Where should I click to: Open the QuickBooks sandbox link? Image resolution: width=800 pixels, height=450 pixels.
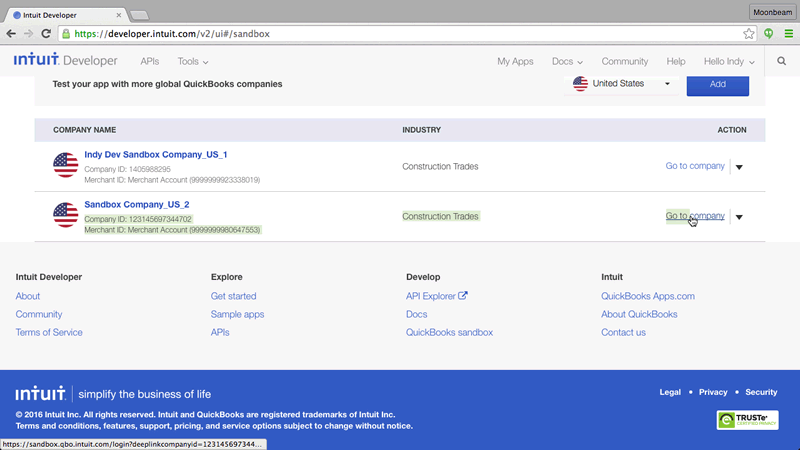pyautogui.click(x=449, y=332)
